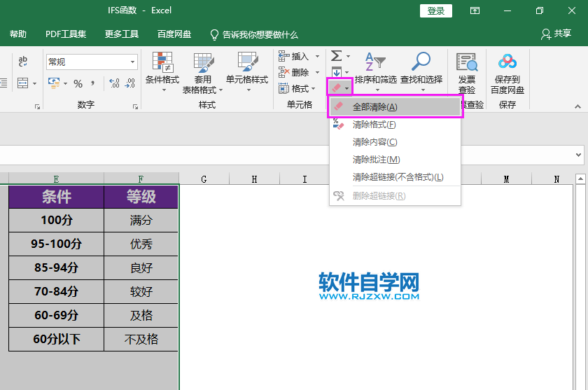Apply percent style format
This screenshot has width=588, height=390.
78,83
